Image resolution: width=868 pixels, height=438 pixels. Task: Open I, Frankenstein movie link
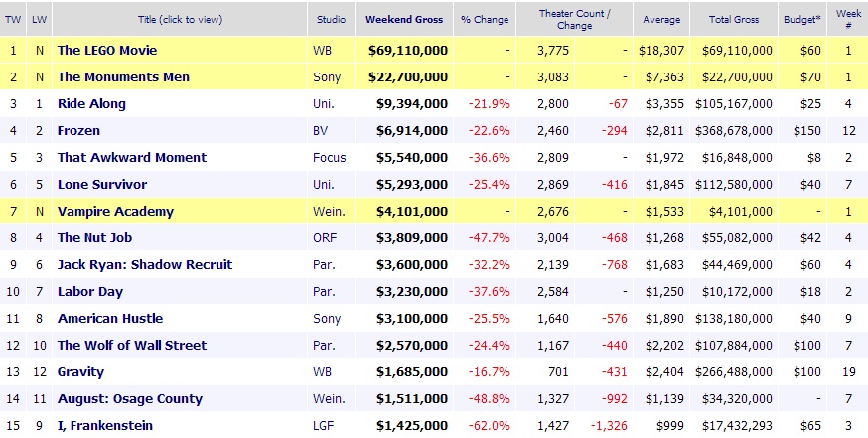click(107, 425)
